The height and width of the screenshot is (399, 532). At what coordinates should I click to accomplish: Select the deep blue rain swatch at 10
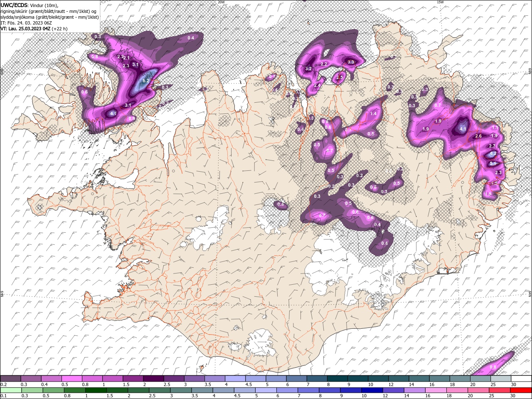point(372,390)
